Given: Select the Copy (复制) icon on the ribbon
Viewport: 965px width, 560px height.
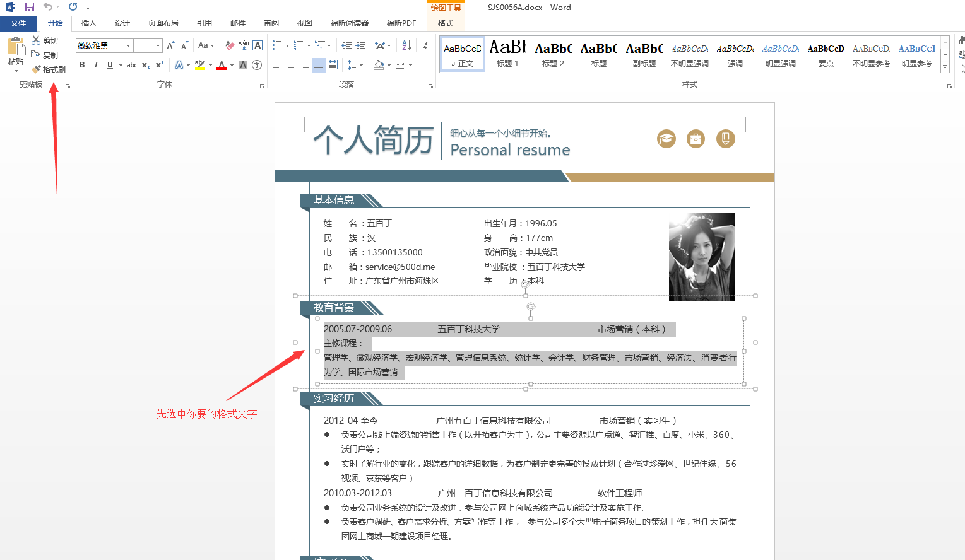Looking at the screenshot, I should tap(45, 55).
